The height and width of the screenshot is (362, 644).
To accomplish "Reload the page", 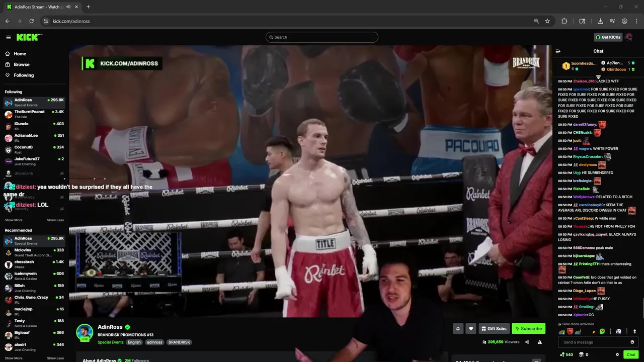I will tap(31, 21).
